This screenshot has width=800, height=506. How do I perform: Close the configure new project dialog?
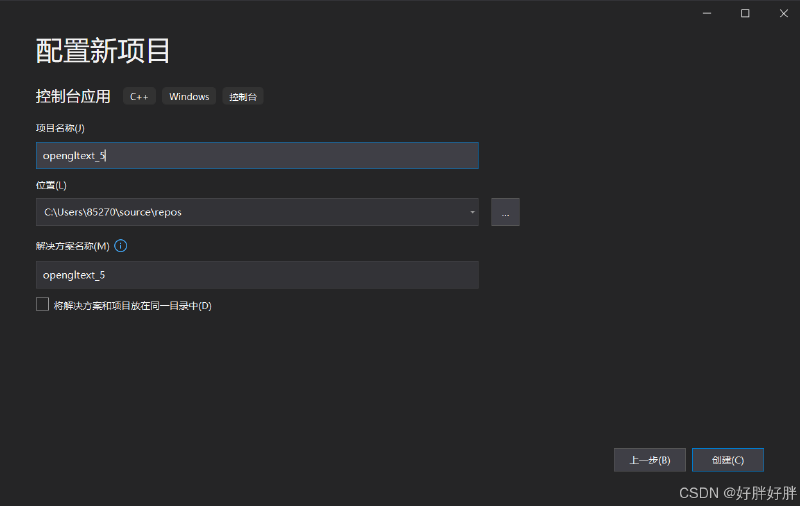[784, 13]
